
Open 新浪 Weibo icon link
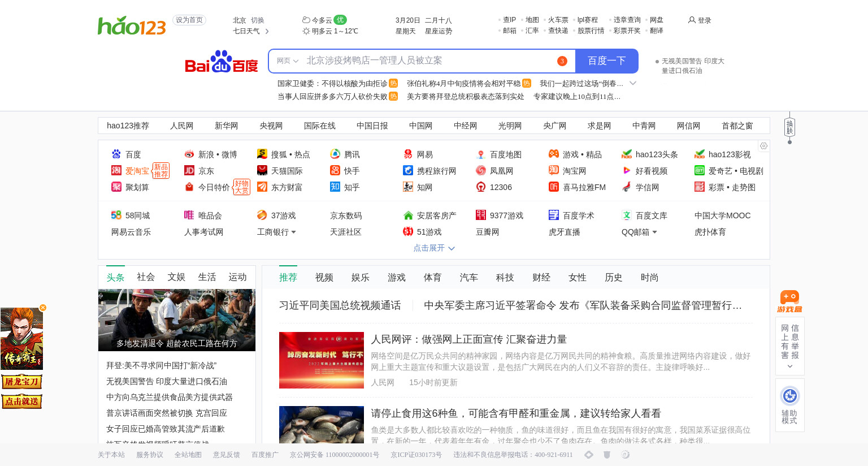[x=189, y=154]
